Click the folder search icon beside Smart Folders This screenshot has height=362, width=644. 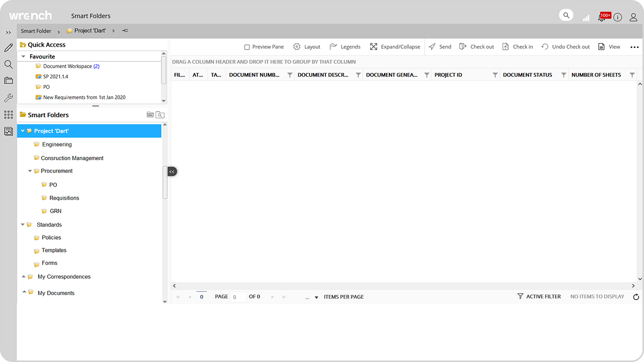pos(160,115)
